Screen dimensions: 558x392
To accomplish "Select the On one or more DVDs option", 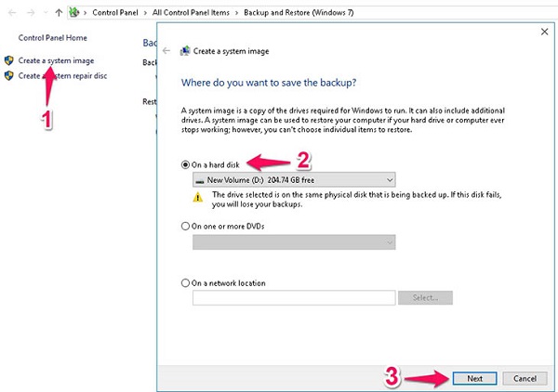I will tap(186, 225).
